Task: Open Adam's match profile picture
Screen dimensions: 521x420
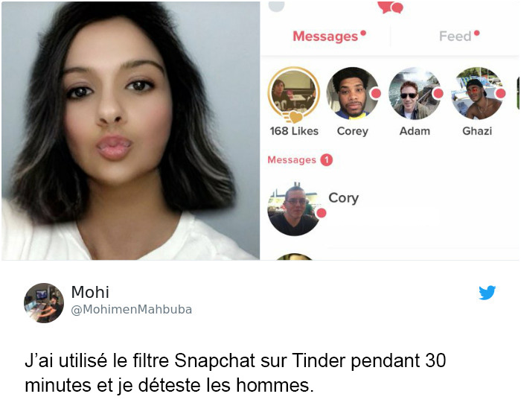Action: pos(415,93)
